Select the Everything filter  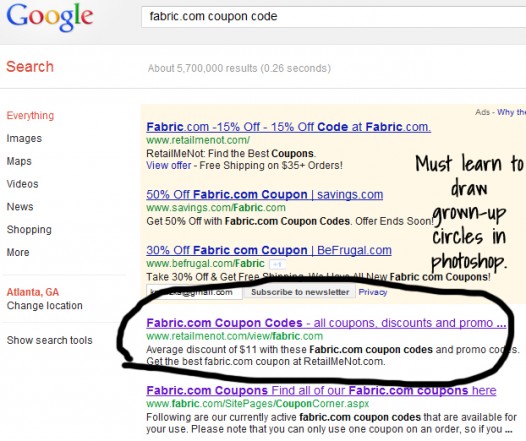click(x=30, y=116)
